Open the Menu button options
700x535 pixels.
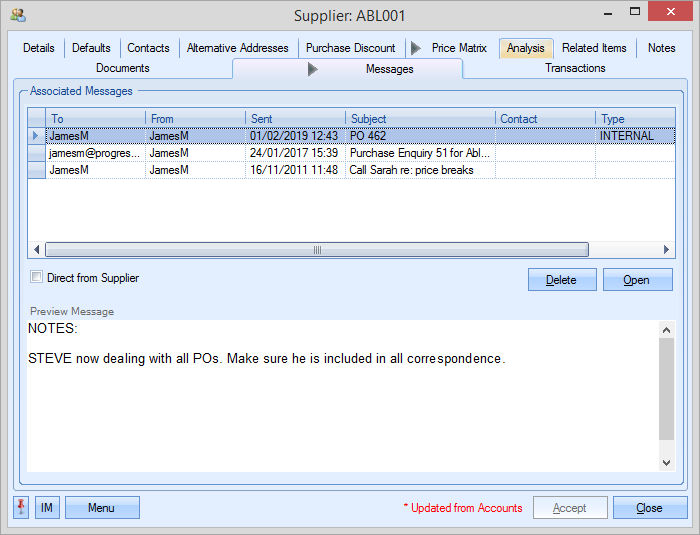tap(102, 508)
